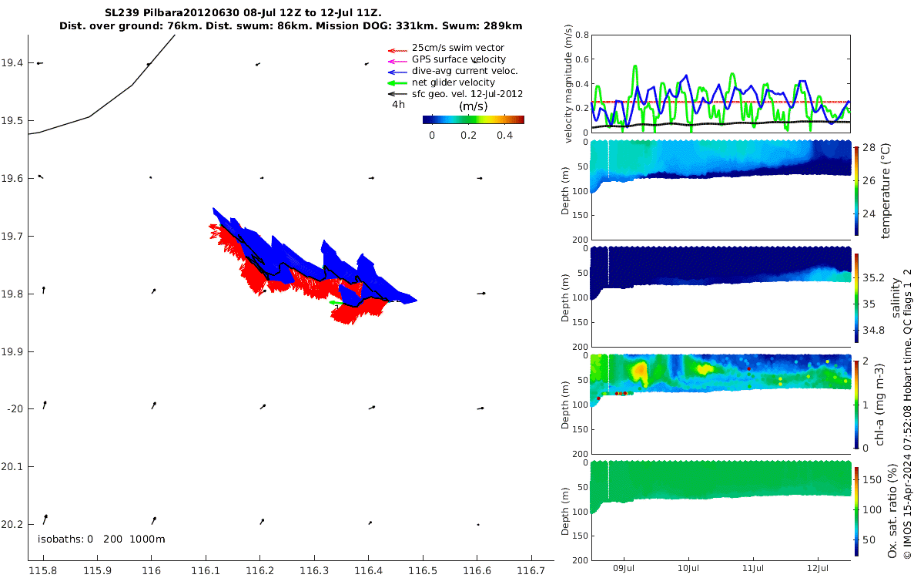Click the '0.4' tick under velocity colorbar
This screenshot has height=578, width=924.
click(504, 136)
